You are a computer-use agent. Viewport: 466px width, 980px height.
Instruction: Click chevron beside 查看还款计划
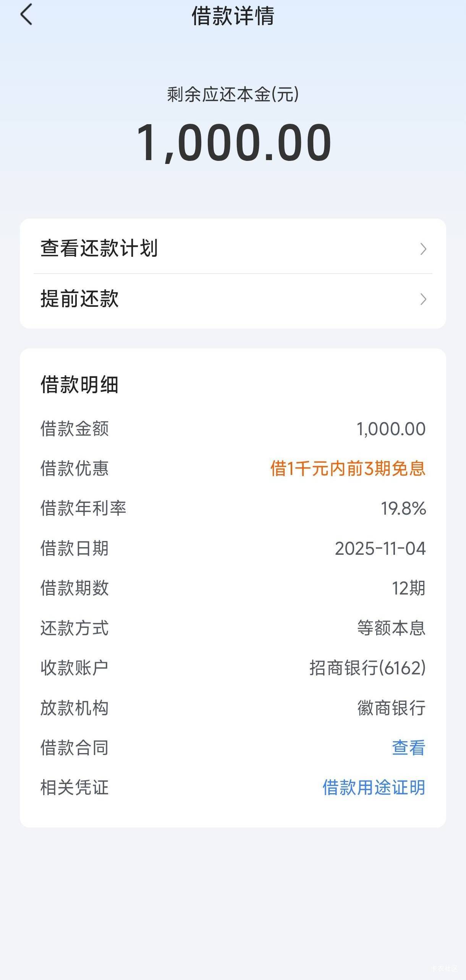coord(423,249)
